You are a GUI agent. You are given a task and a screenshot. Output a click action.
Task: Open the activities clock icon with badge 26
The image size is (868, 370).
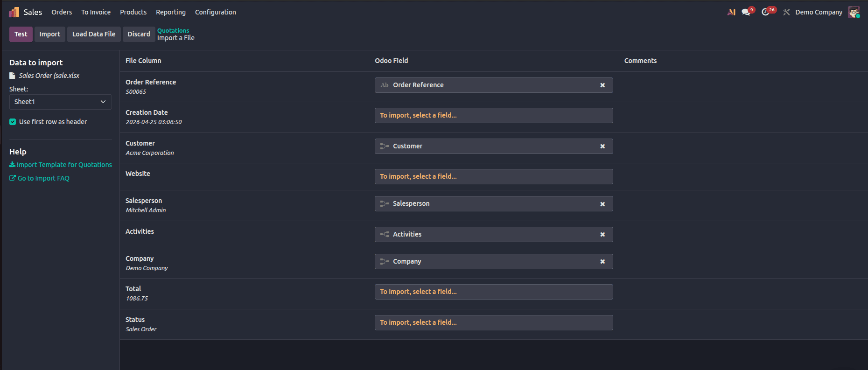(x=765, y=12)
